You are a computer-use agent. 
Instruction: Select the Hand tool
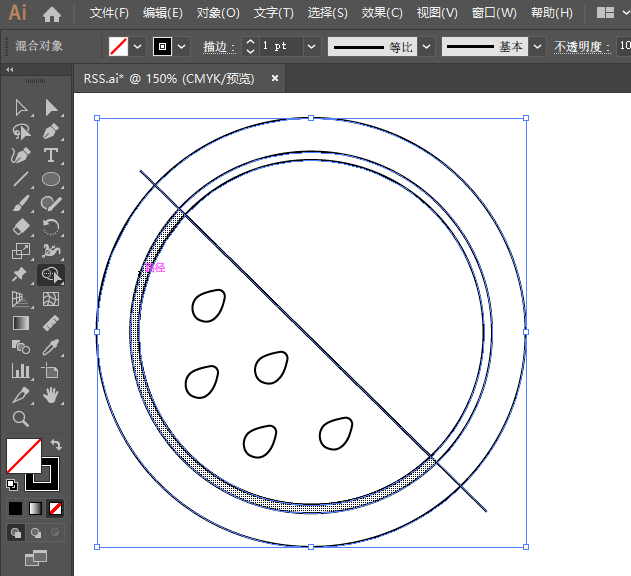click(51, 395)
